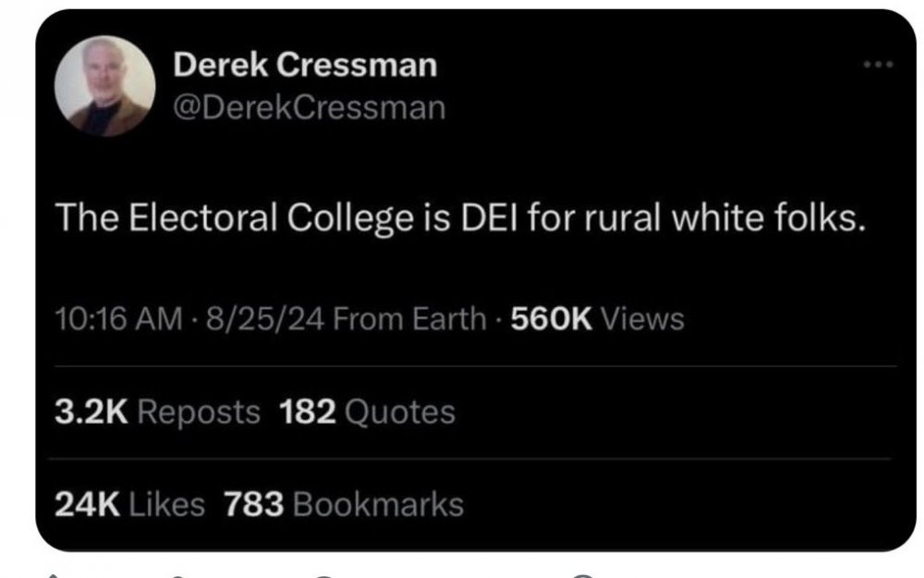Click the word Views beside 560K

tap(641, 319)
